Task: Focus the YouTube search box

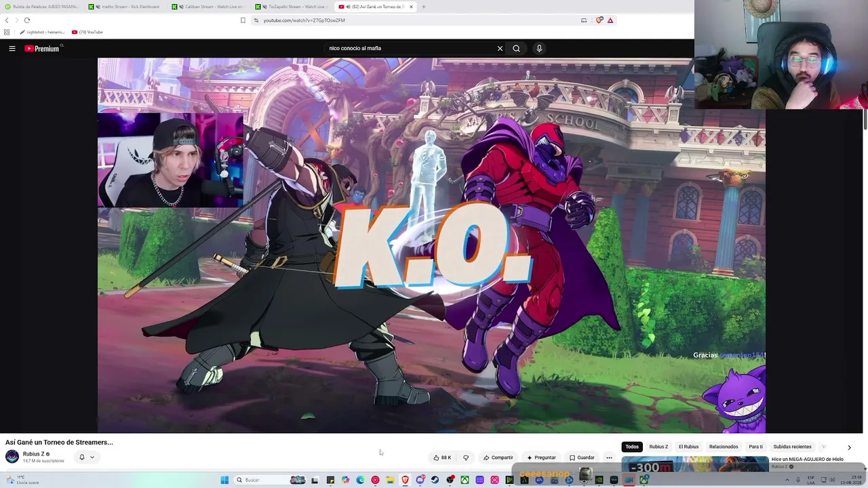Action: point(410,48)
